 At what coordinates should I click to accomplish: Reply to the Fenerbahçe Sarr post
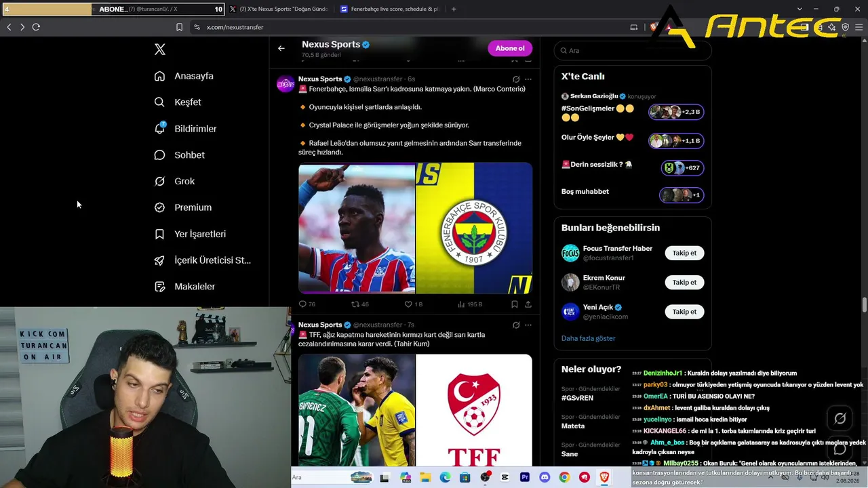pyautogui.click(x=307, y=304)
